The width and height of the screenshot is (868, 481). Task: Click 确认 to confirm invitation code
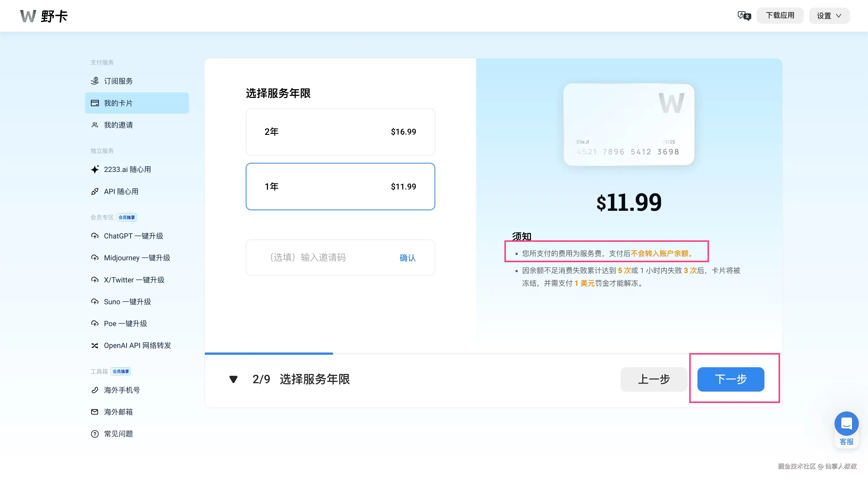pyautogui.click(x=407, y=258)
